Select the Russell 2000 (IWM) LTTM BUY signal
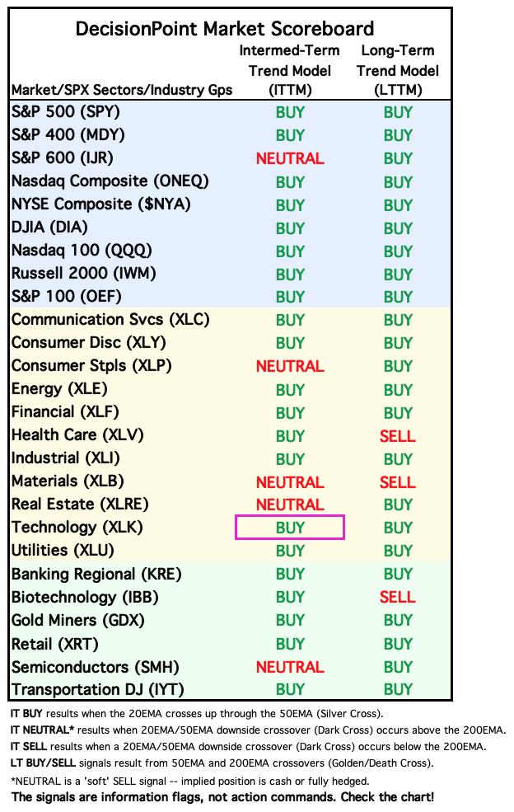514x812 pixels. pos(398,274)
